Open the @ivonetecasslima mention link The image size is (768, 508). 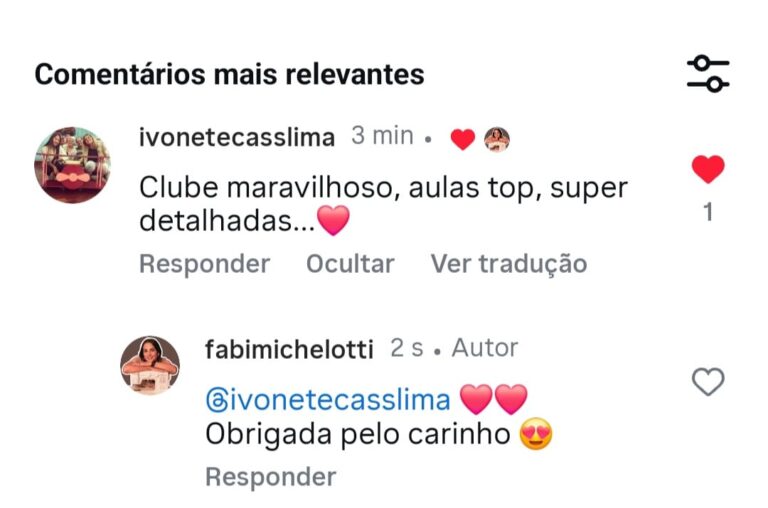coord(328,400)
